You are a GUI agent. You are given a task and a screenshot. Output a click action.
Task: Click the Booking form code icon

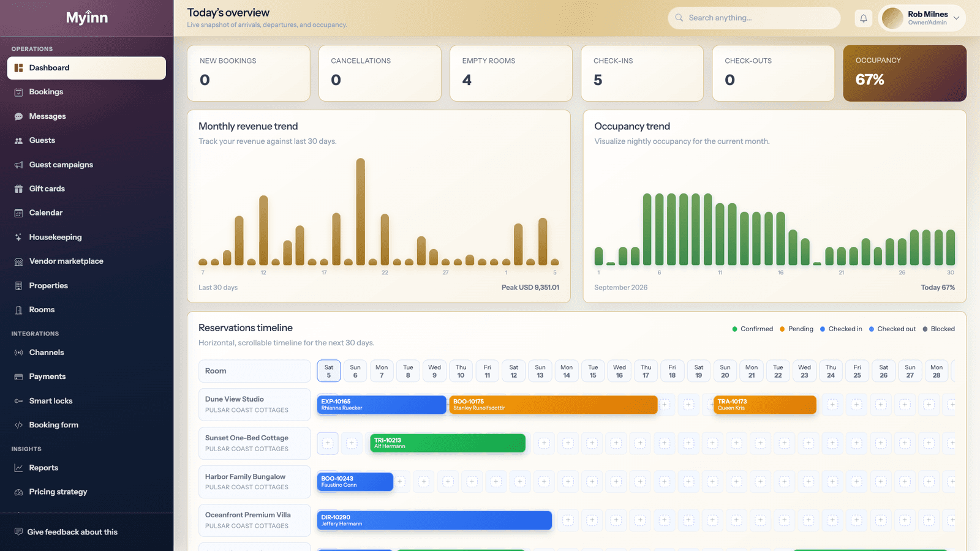tap(18, 425)
